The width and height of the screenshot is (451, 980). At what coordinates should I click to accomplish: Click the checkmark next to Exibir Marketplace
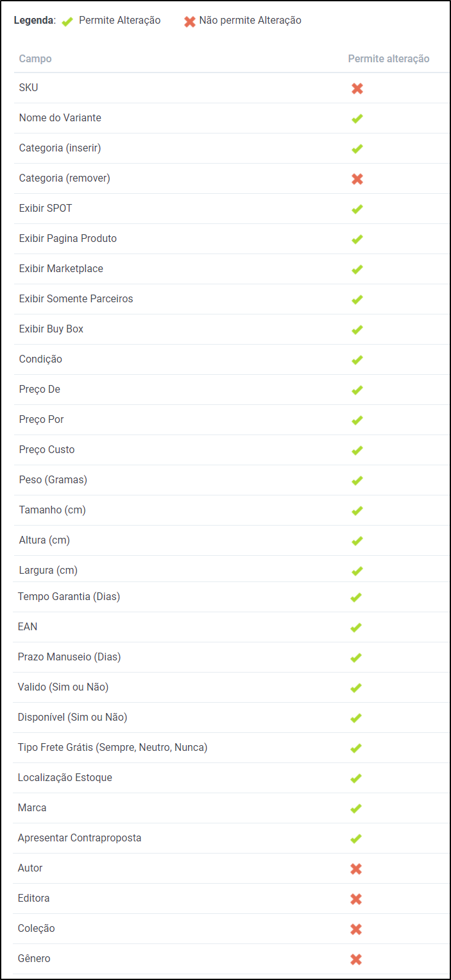coord(357,270)
